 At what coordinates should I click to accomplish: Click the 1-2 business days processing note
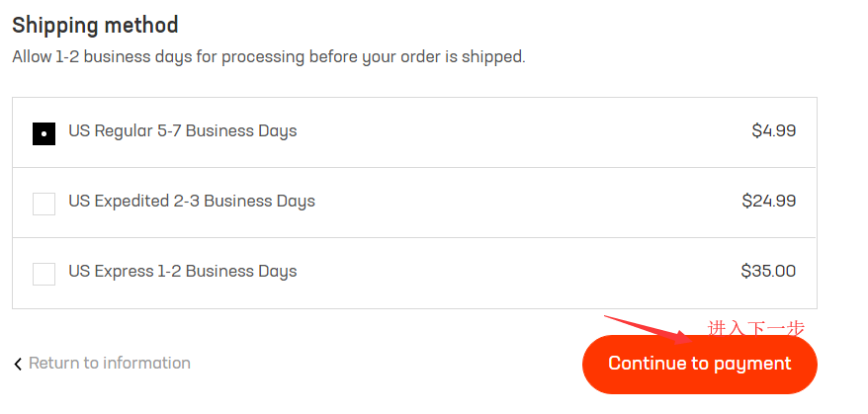click(x=268, y=56)
